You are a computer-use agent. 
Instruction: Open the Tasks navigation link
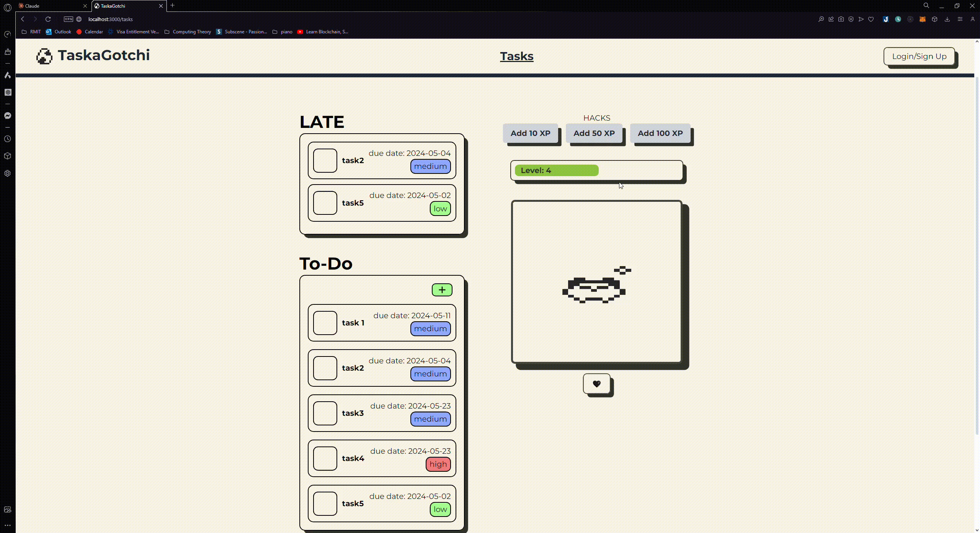pos(516,56)
